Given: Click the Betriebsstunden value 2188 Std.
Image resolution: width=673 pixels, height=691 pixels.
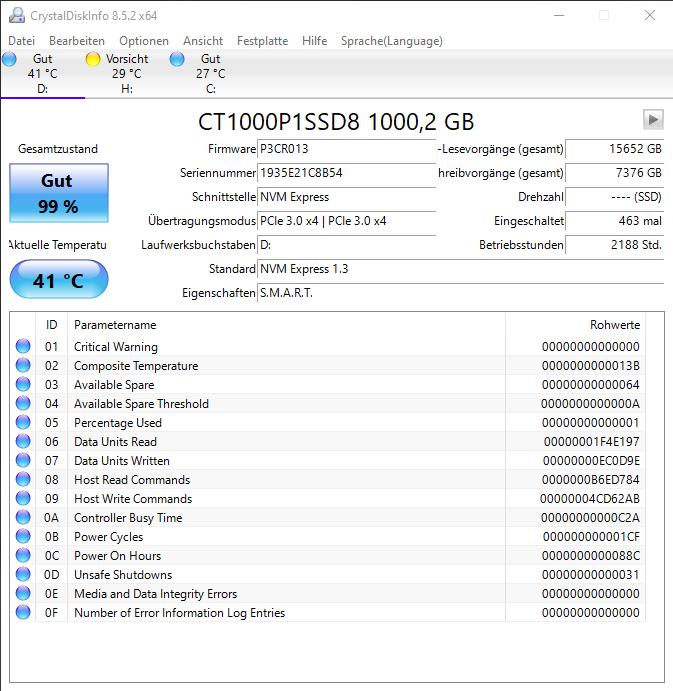Looking at the screenshot, I should (614, 245).
